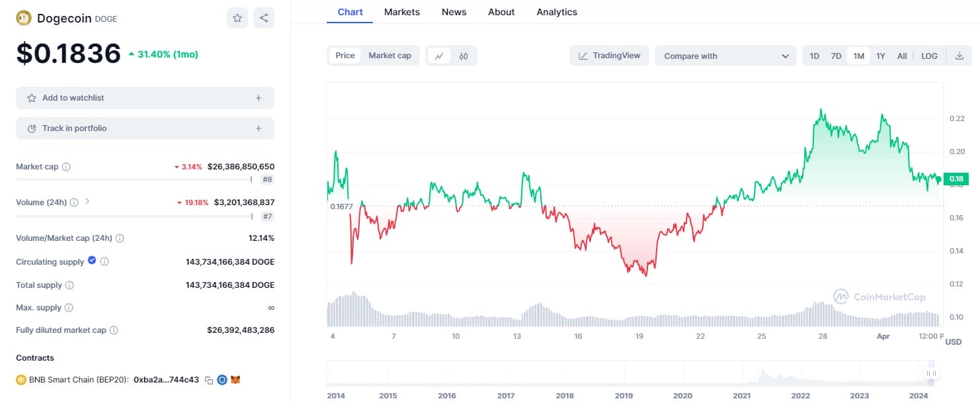The width and height of the screenshot is (980, 403).
Task: Expand the Volume (24h) chevron
Action: coord(87,201)
